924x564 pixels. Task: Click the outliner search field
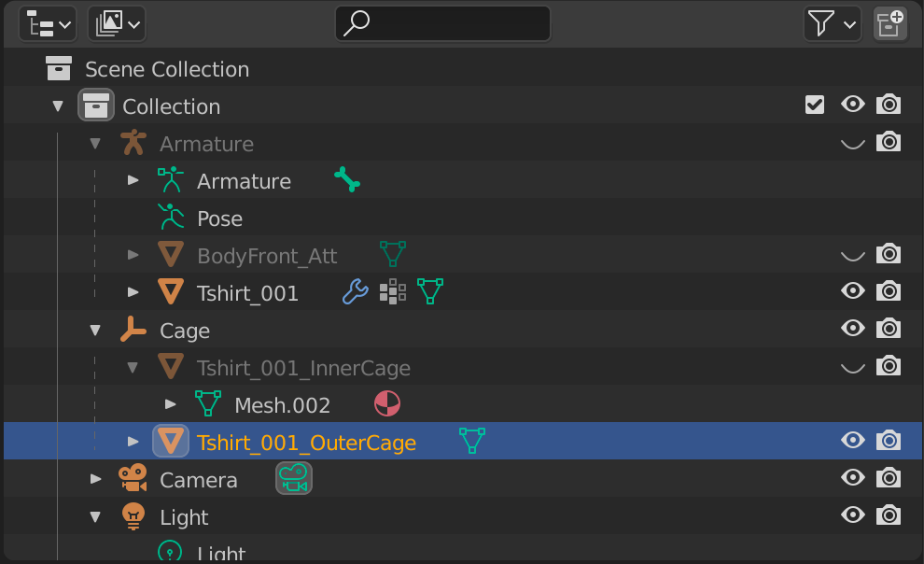point(442,24)
